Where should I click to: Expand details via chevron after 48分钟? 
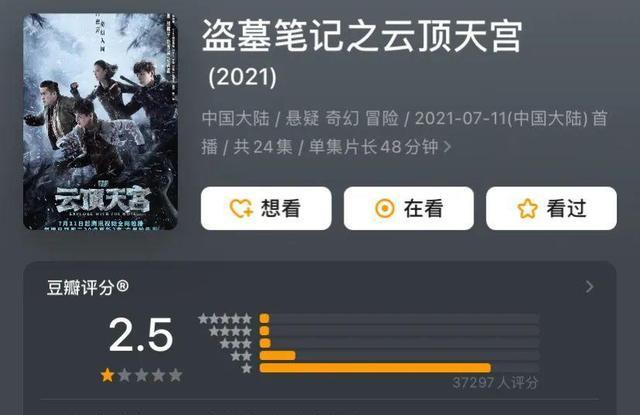[x=447, y=147]
